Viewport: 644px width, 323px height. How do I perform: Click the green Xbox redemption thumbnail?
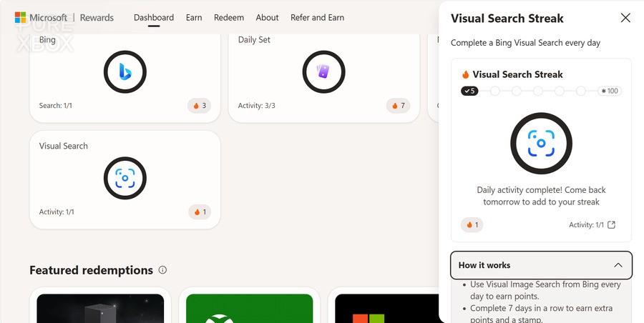(x=249, y=308)
